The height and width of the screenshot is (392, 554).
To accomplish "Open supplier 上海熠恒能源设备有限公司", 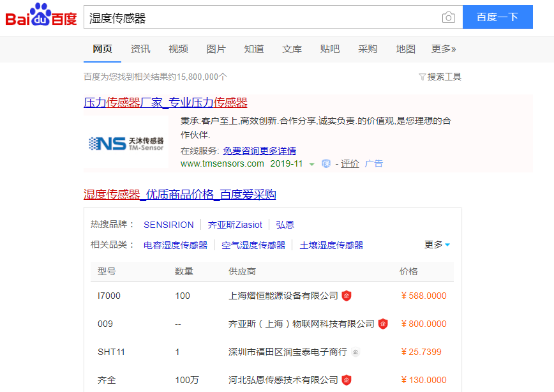I will [x=283, y=296].
